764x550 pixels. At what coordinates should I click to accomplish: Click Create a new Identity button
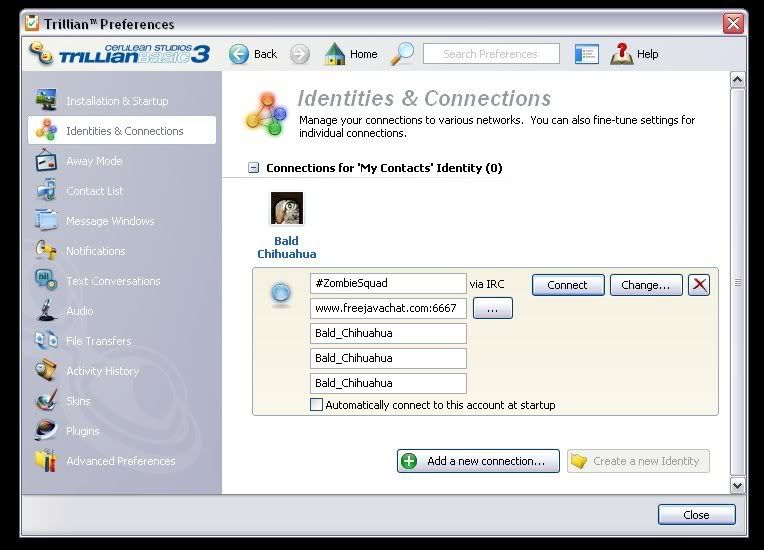(x=638, y=461)
